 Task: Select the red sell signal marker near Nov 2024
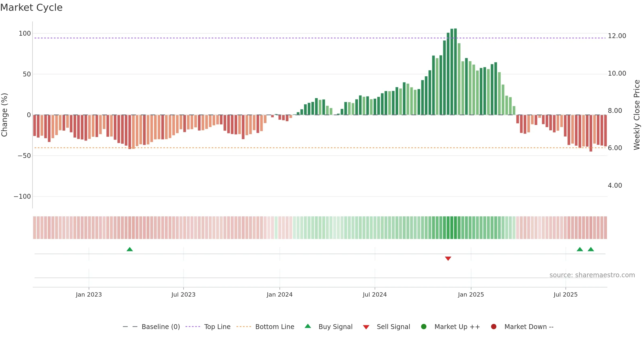click(x=448, y=258)
